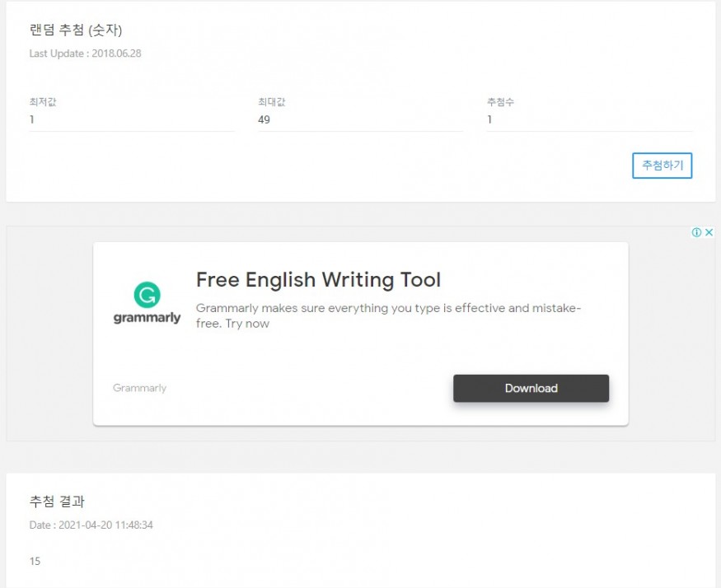Click the gray Grammarly advertiser name
The height and width of the screenshot is (588, 721).
[x=139, y=389]
